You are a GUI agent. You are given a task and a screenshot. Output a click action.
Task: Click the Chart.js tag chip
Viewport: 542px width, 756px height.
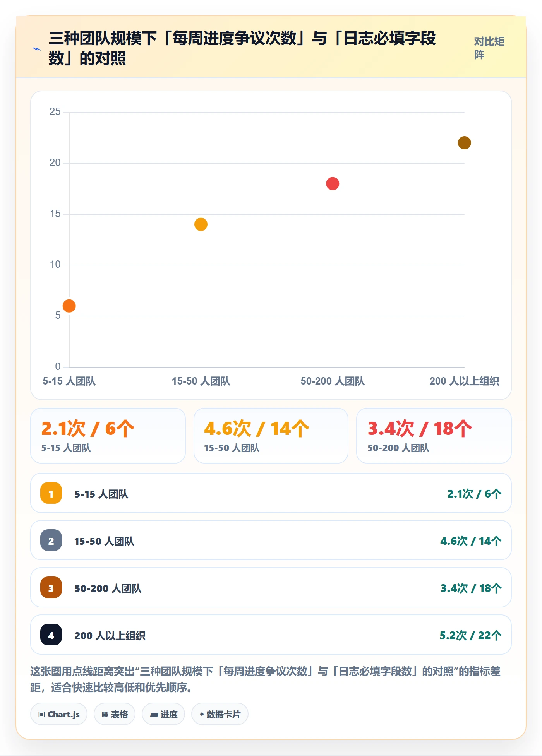point(59,714)
